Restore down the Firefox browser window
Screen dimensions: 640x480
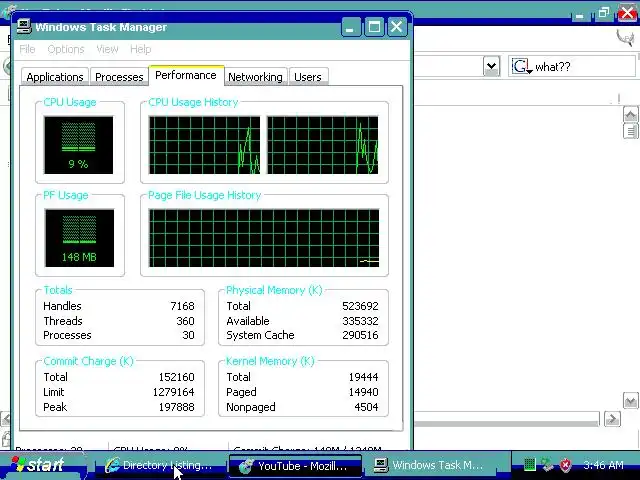[604, 13]
